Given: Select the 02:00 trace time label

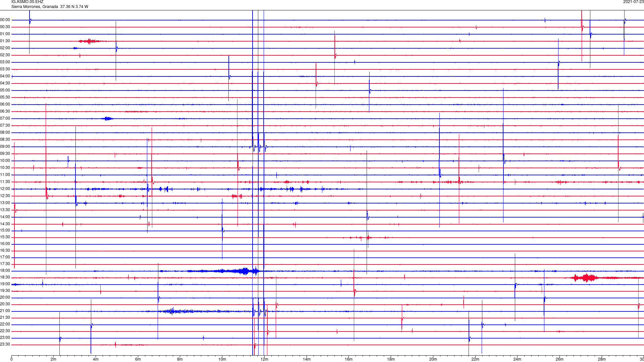Looking at the screenshot, I should [x=5, y=48].
